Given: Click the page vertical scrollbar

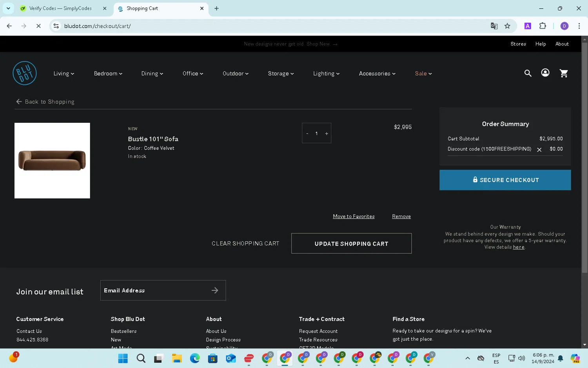Looking at the screenshot, I should [x=584, y=157].
